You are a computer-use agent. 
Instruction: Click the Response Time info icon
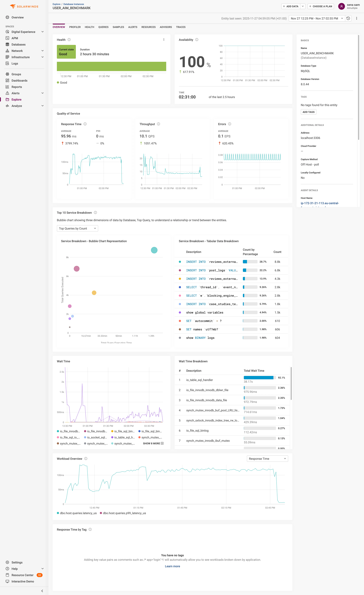(x=85, y=124)
